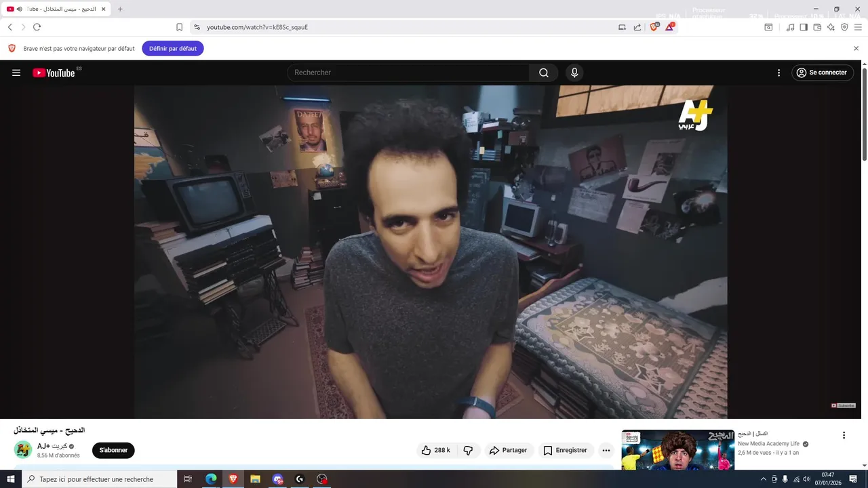Open a new tab with the plus button
This screenshot has width=868, height=488.
(120, 9)
